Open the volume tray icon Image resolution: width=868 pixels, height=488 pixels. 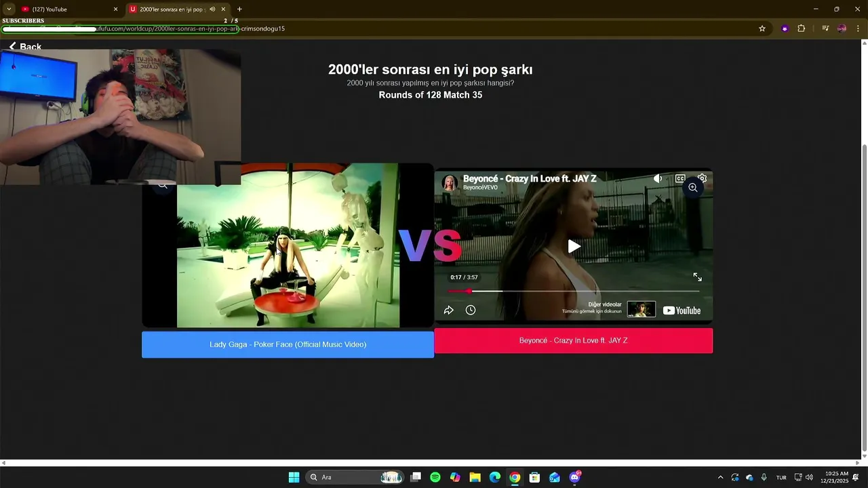809,477
